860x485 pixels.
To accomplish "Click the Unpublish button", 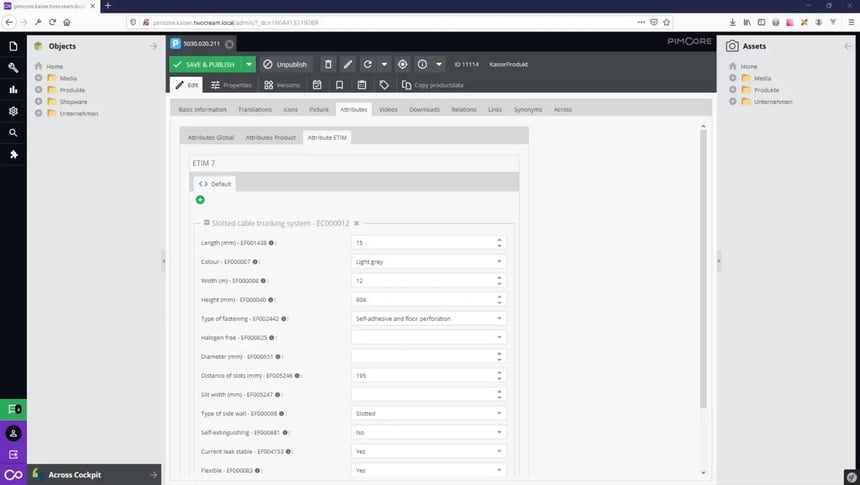I will (285, 64).
